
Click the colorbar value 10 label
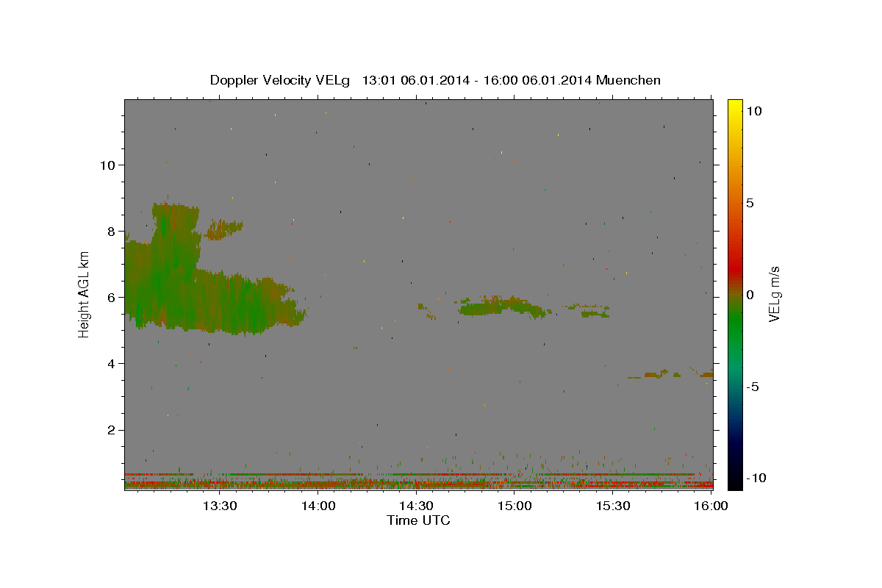point(753,110)
